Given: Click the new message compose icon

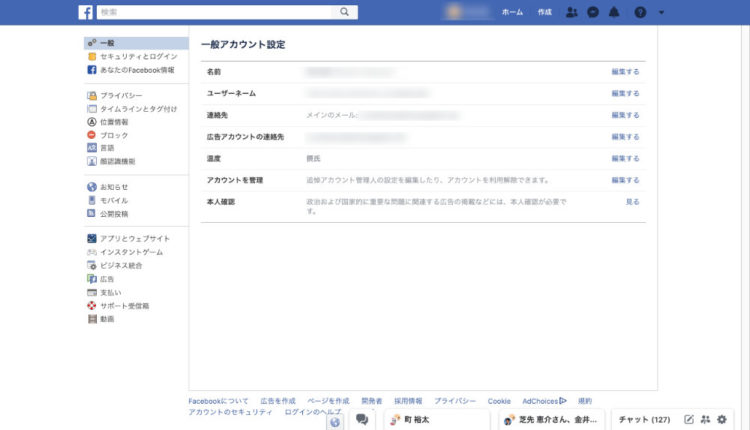Looking at the screenshot, I should (x=689, y=419).
